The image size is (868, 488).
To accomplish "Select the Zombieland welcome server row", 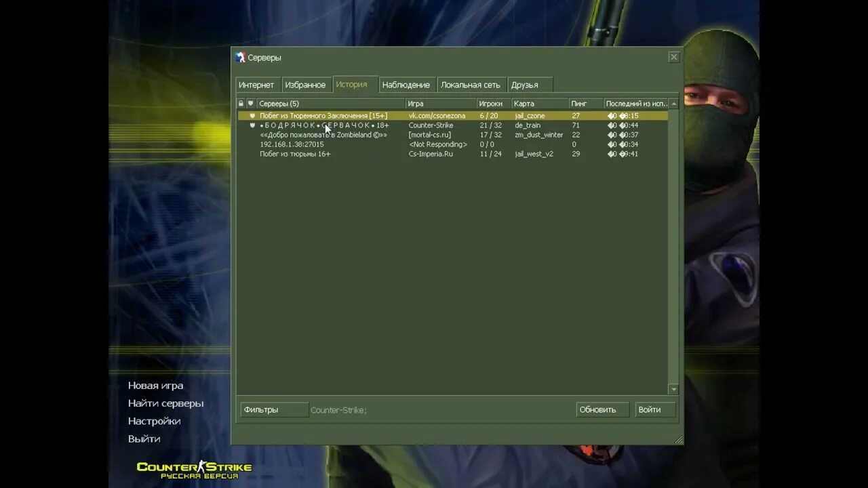I will pyautogui.click(x=452, y=135).
